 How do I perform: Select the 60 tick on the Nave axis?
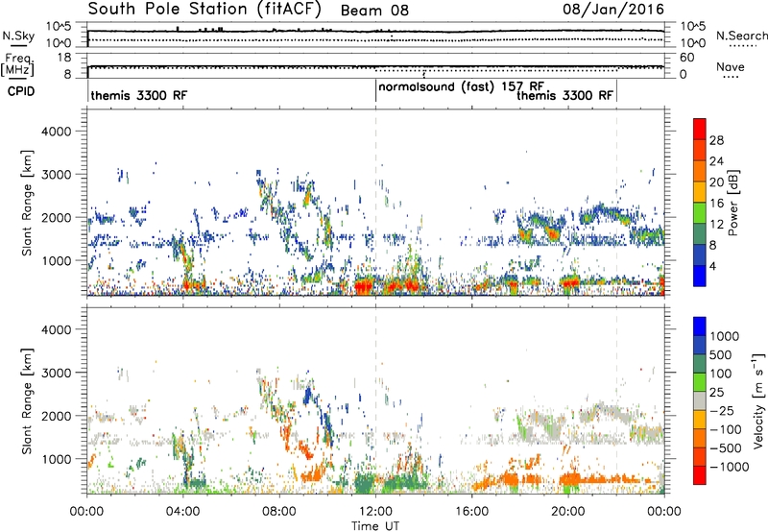686,58
